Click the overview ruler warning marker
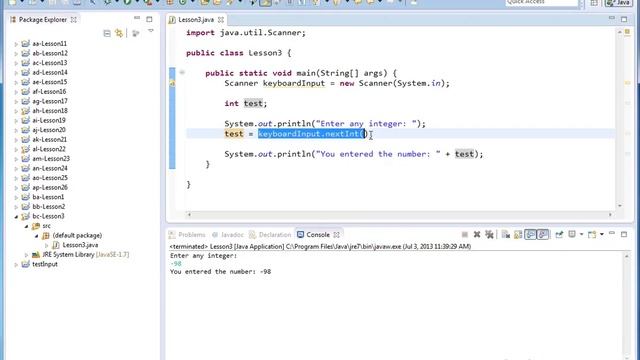The width and height of the screenshot is (640, 360). click(628, 83)
